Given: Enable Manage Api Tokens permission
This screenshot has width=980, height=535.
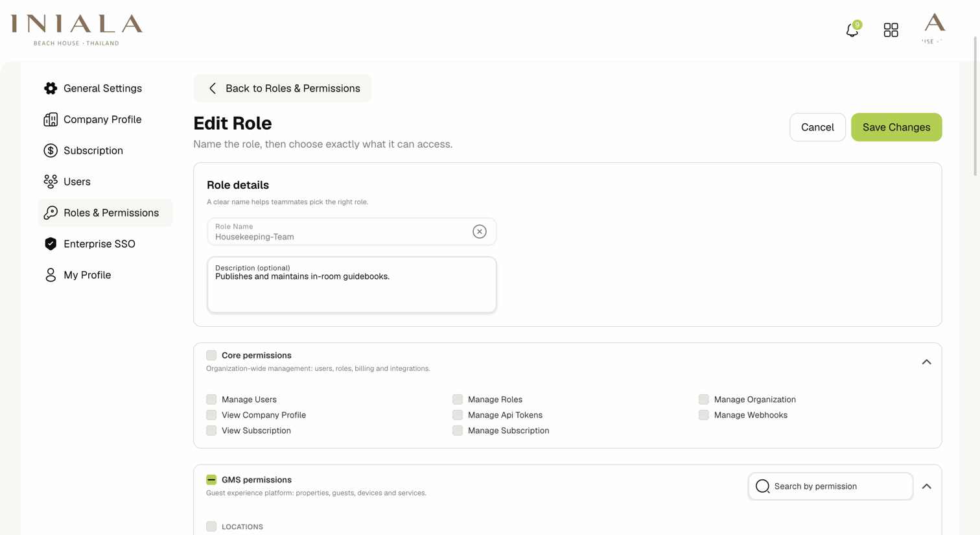Looking at the screenshot, I should 458,415.
